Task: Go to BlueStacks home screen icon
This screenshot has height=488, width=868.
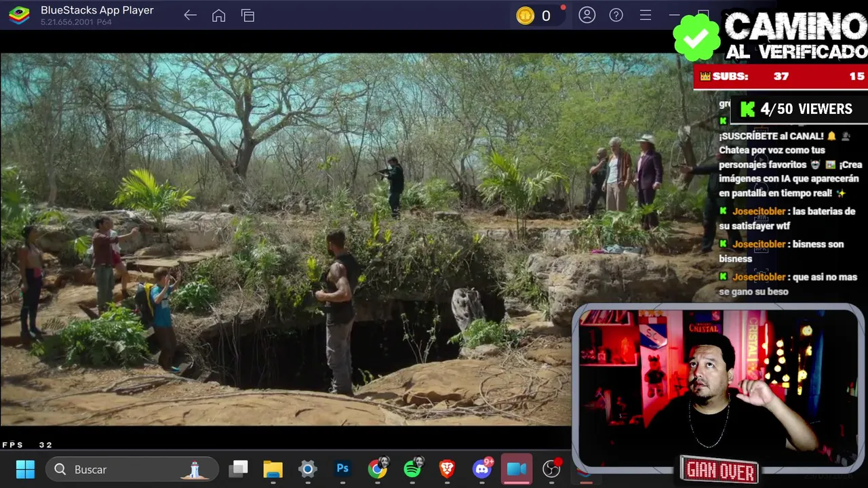Action: (218, 16)
